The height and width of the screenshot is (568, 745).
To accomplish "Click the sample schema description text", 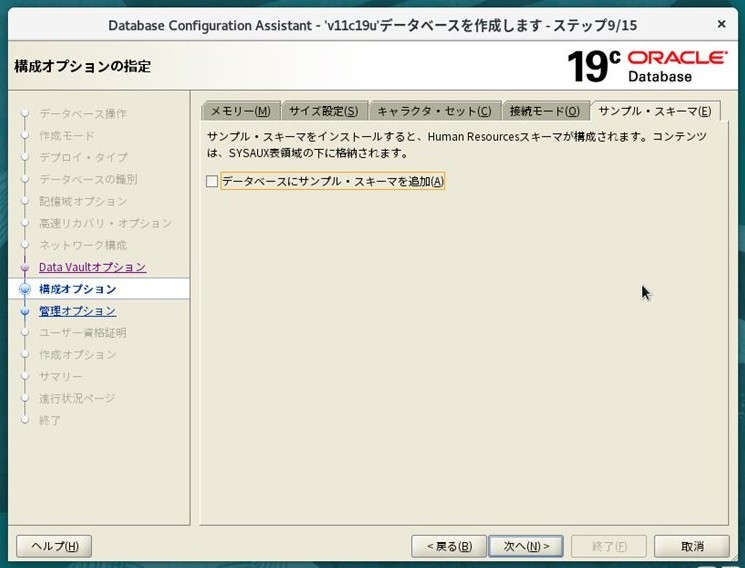I will 457,145.
